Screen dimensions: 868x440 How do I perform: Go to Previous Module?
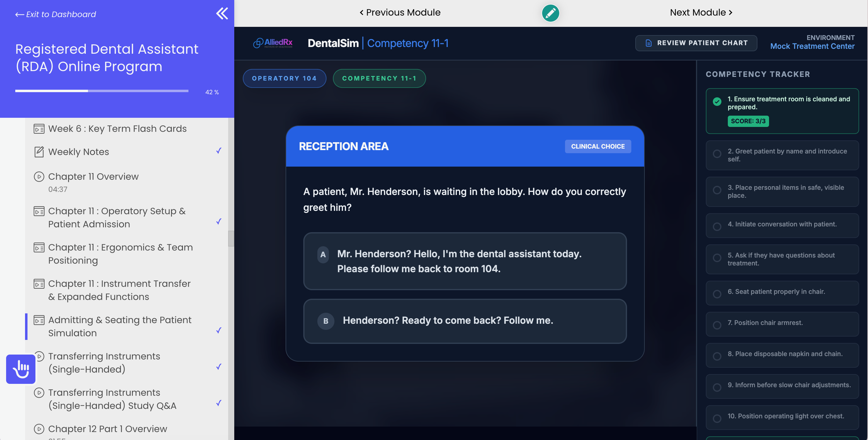coord(400,13)
